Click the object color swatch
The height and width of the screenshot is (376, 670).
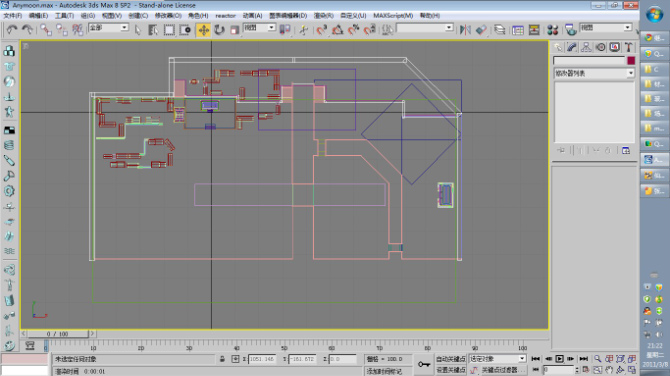631,60
